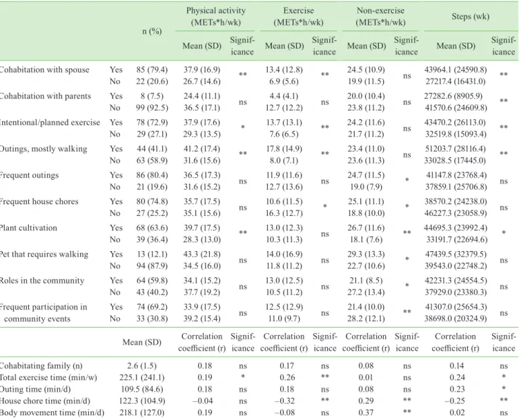The width and height of the screenshot is (519, 420).
Task: Click the 'Non-exercise' column group header
Action: point(380,10)
